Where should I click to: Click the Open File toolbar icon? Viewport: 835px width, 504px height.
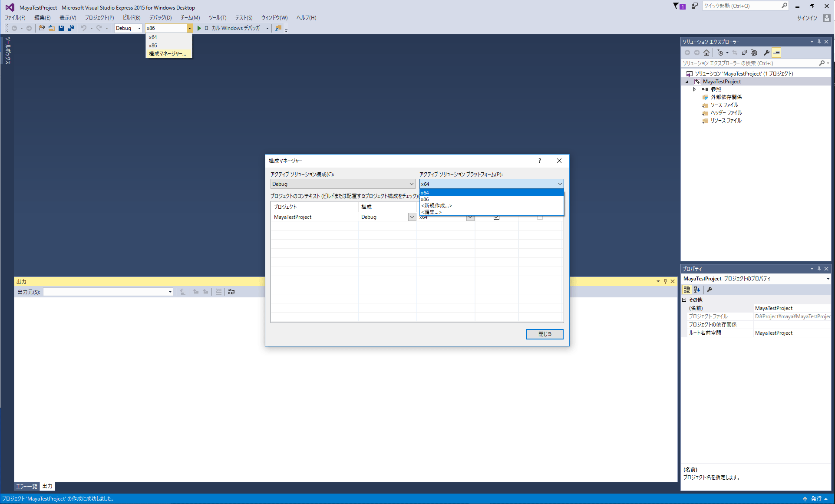pyautogui.click(x=51, y=28)
